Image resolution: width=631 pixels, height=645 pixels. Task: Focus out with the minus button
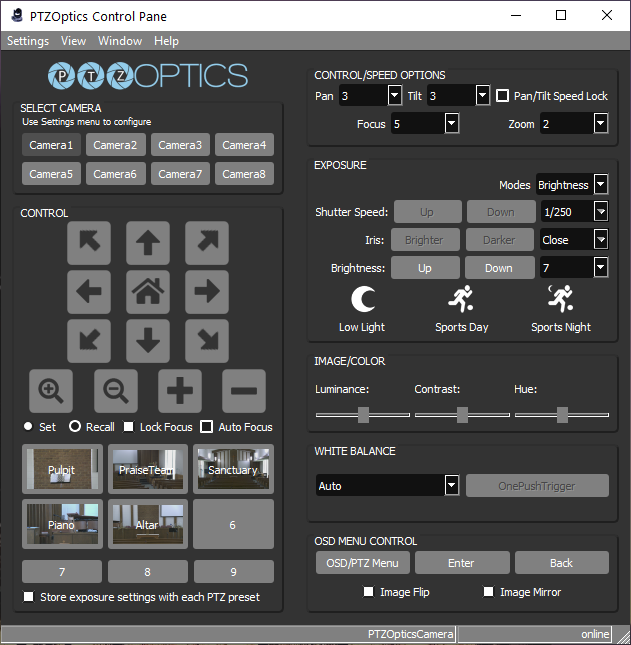tap(244, 391)
